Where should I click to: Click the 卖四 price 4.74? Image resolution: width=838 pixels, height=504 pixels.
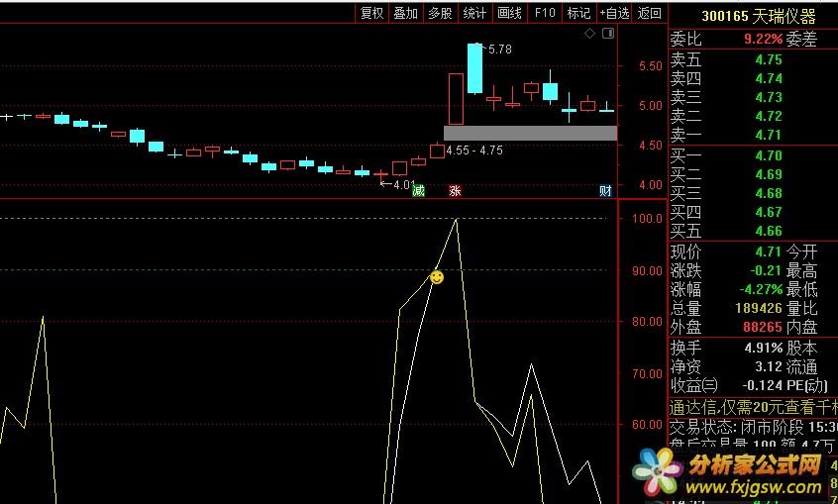pyautogui.click(x=769, y=78)
